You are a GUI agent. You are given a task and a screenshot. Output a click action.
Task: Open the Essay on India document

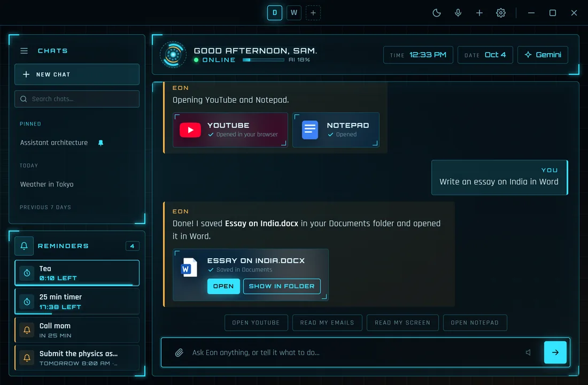click(223, 286)
